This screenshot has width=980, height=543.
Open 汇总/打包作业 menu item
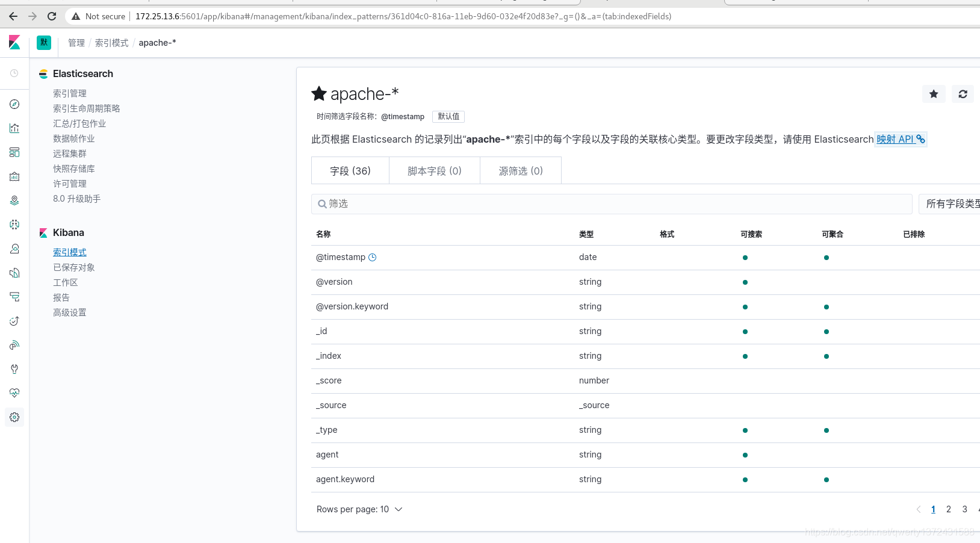[x=79, y=123]
